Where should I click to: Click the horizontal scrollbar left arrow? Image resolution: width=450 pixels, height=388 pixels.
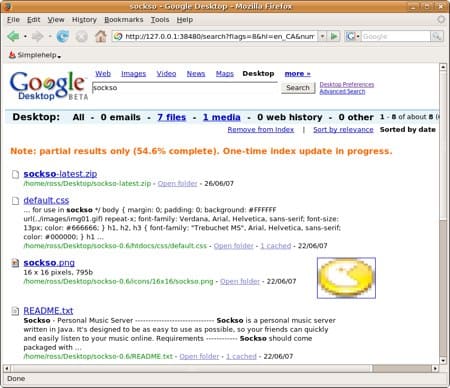click(x=6, y=368)
